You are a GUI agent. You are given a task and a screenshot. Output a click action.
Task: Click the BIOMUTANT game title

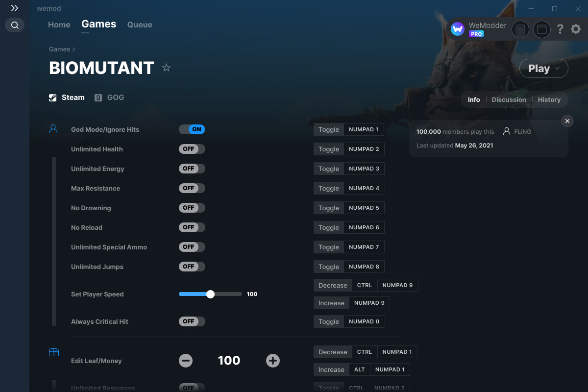[101, 68]
